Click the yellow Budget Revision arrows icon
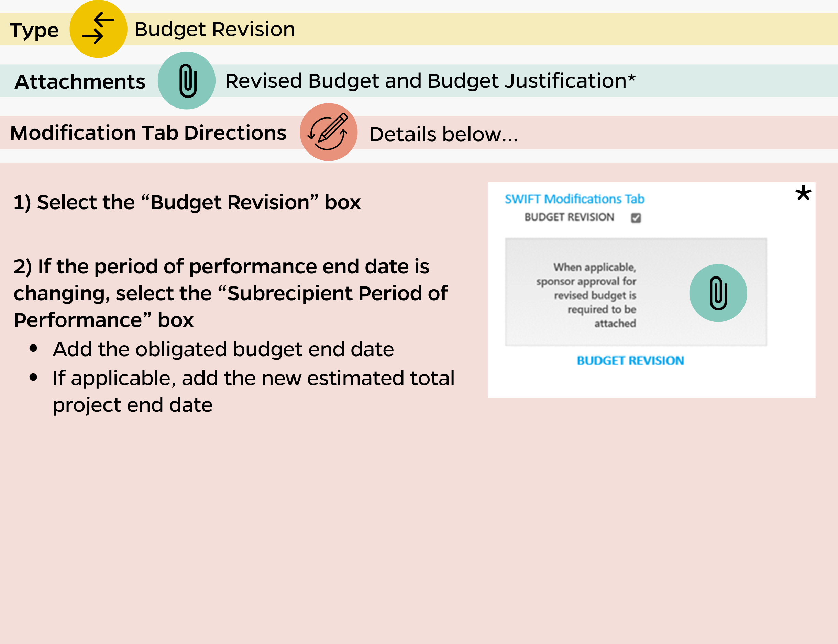Viewport: 838px width, 644px height. click(x=98, y=29)
